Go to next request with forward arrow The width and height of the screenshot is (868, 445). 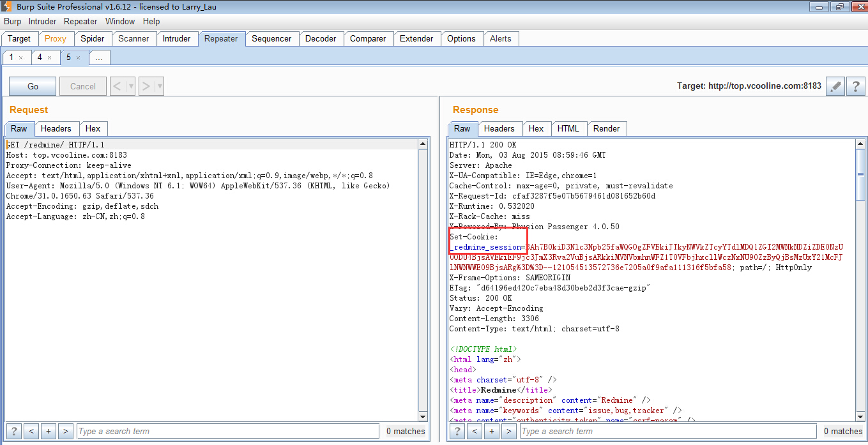pos(146,86)
